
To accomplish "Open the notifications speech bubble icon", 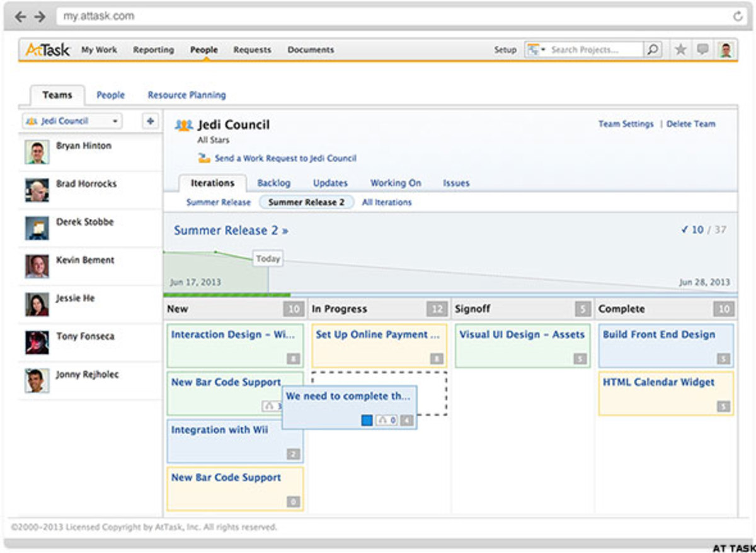I will (702, 50).
